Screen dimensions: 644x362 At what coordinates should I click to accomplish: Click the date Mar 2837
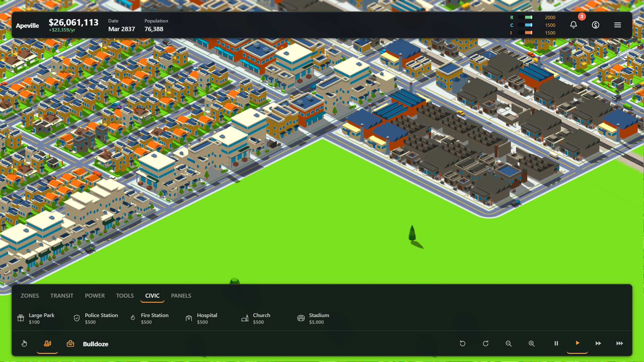click(x=121, y=29)
